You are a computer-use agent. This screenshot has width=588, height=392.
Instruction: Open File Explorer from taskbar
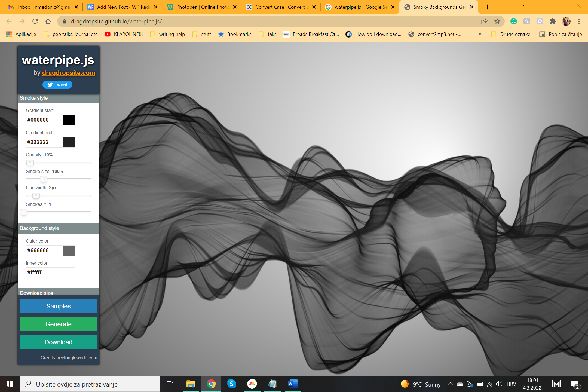(x=191, y=384)
